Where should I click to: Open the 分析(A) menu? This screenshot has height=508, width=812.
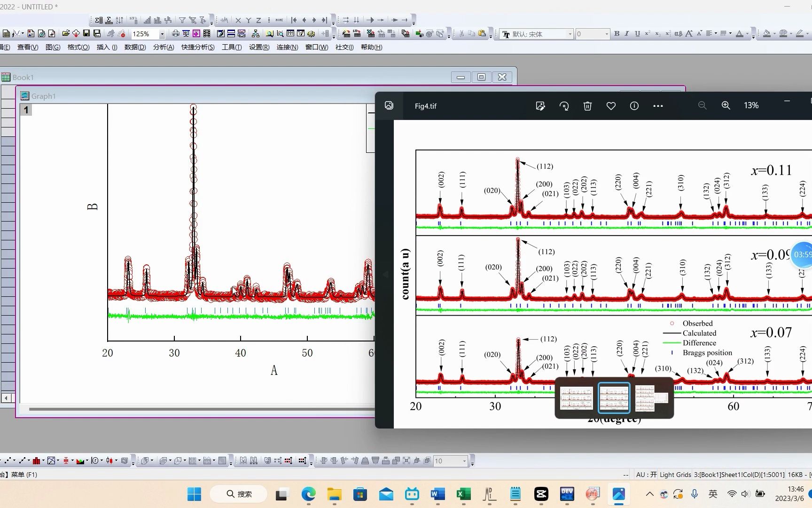pos(163,47)
